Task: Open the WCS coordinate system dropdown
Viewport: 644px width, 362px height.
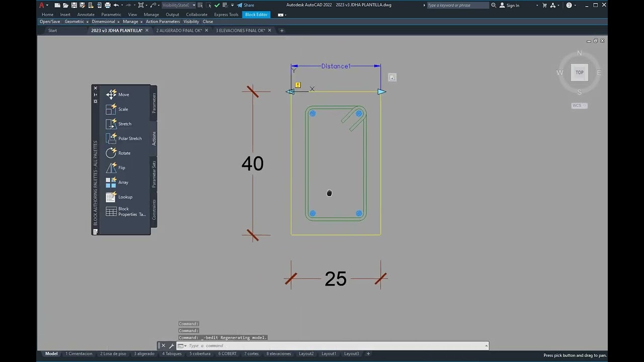Action: (x=580, y=106)
